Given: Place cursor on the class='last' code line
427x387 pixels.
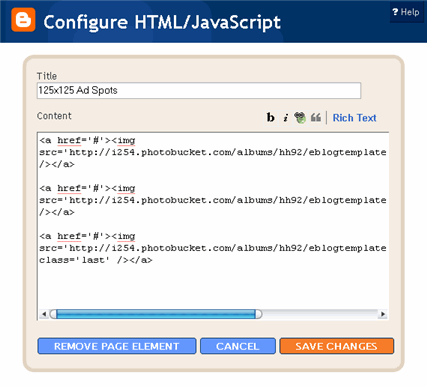Looking at the screenshot, I should pos(96,260).
